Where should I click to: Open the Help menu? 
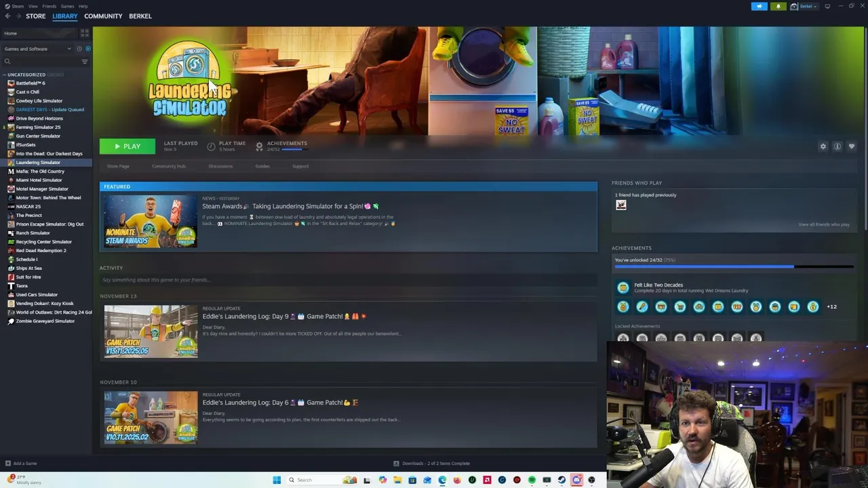83,6
